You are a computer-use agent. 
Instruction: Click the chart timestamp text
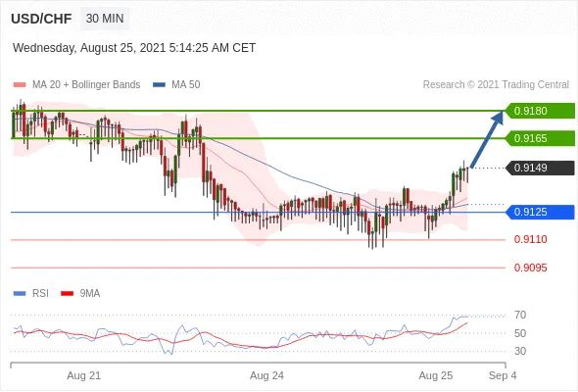click(134, 48)
